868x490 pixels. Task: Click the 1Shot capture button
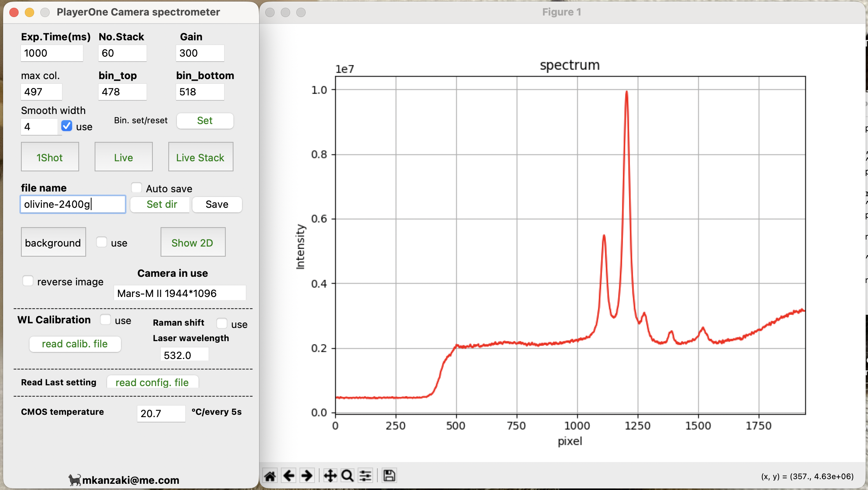click(x=50, y=157)
